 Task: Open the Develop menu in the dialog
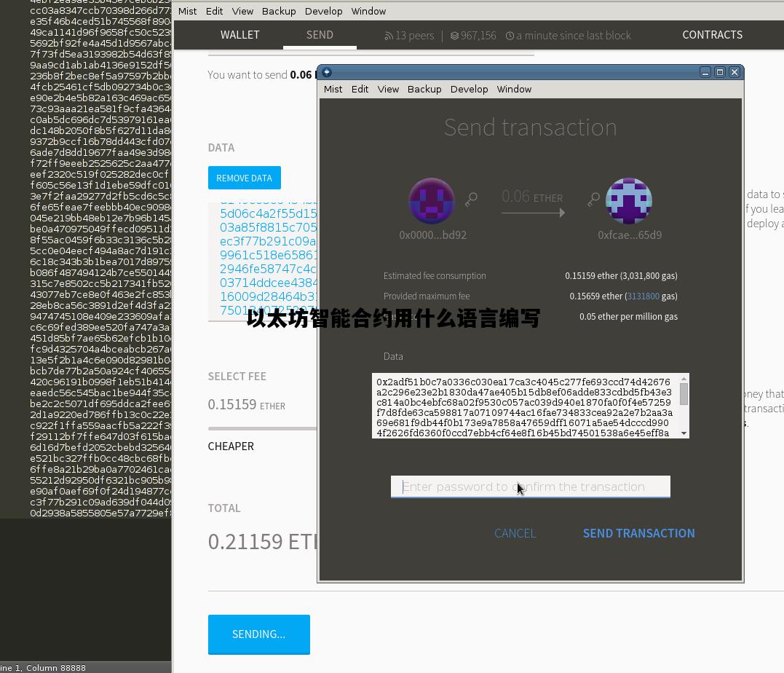(469, 89)
